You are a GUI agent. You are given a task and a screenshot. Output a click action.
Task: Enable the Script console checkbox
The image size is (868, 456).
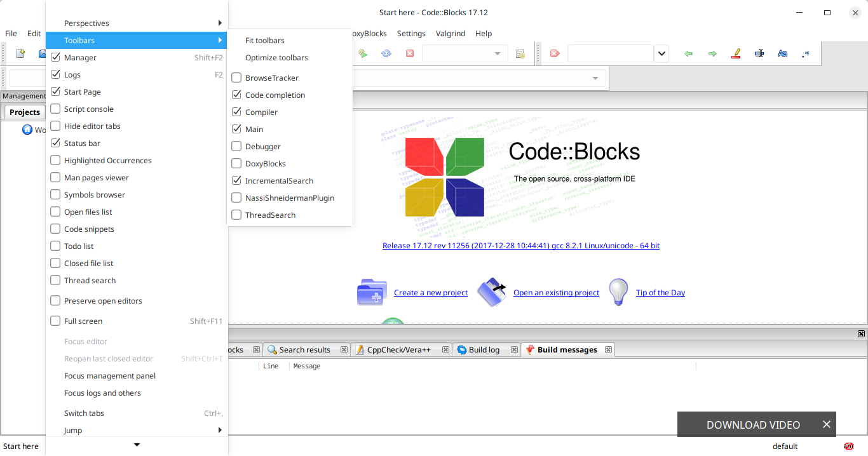tap(55, 109)
